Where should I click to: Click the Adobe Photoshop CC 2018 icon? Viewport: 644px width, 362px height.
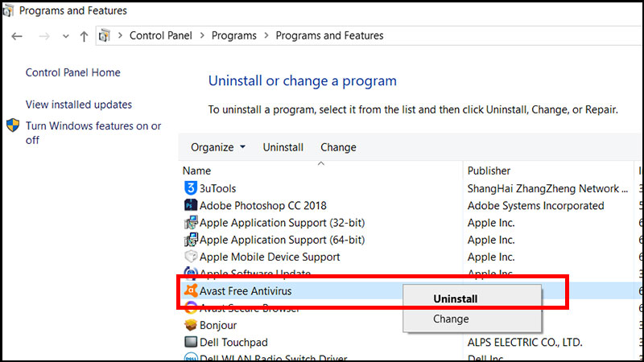pos(191,206)
